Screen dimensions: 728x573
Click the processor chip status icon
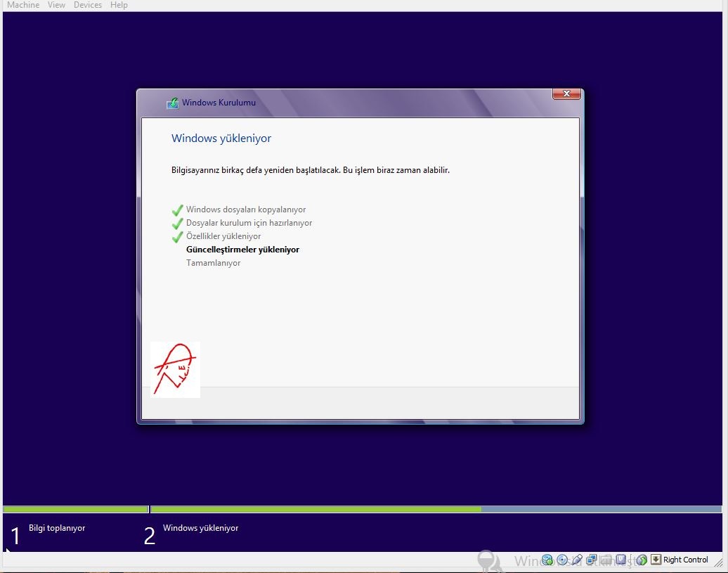click(x=620, y=559)
